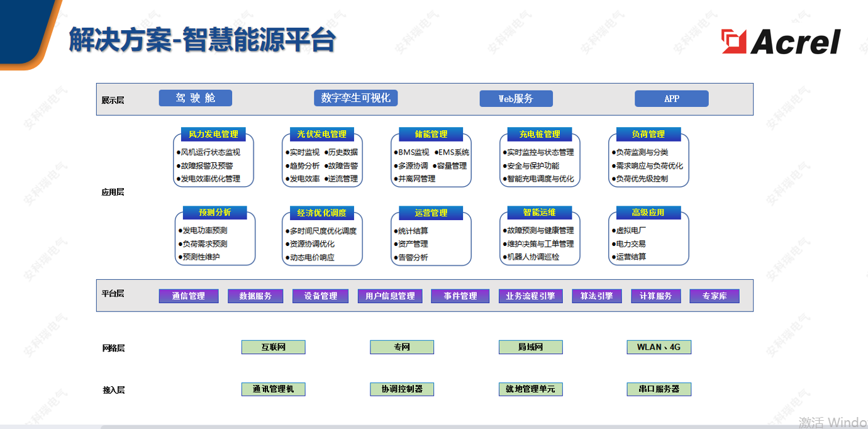Open the 智能运维 module header
The height and width of the screenshot is (429, 868).
(540, 213)
